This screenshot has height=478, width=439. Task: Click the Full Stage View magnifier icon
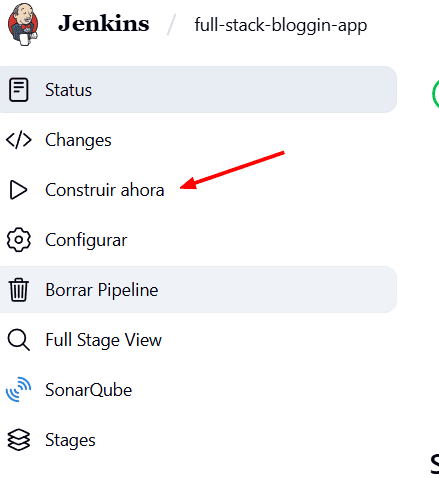click(x=19, y=340)
